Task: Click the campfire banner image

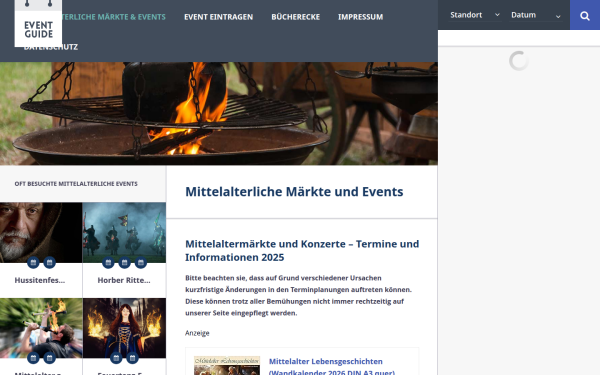Action: 219,114
